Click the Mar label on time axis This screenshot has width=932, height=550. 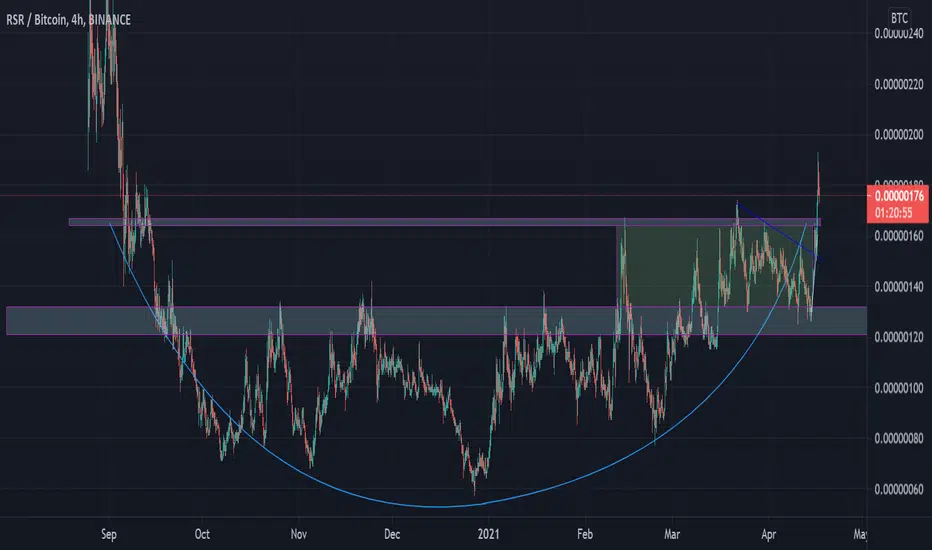[x=672, y=534]
